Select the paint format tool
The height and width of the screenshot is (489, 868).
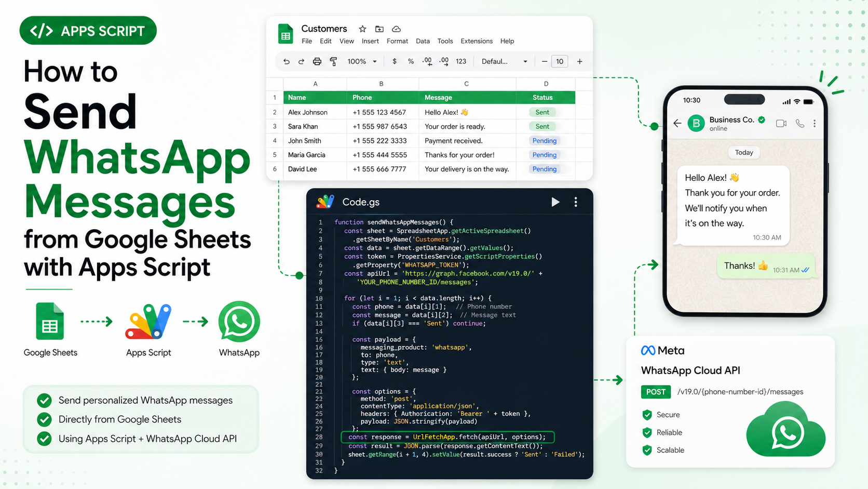[333, 61]
